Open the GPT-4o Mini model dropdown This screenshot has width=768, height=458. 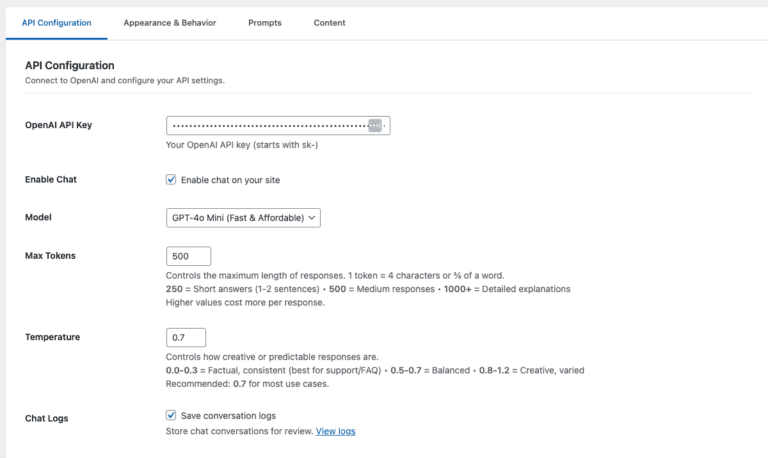pyautogui.click(x=243, y=217)
